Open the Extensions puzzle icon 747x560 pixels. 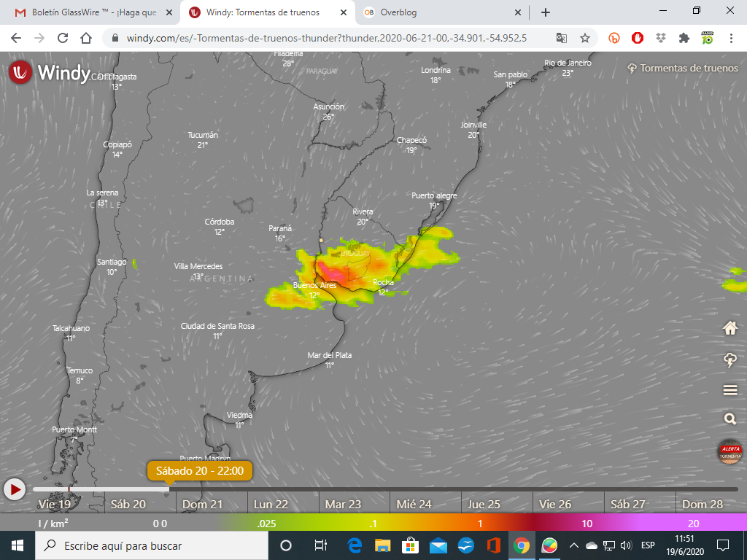click(x=684, y=38)
